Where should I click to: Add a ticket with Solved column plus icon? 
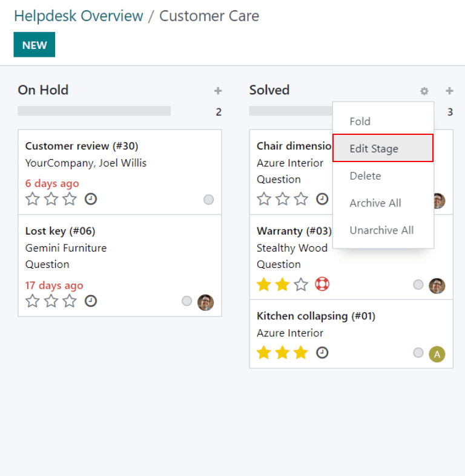pyautogui.click(x=449, y=91)
